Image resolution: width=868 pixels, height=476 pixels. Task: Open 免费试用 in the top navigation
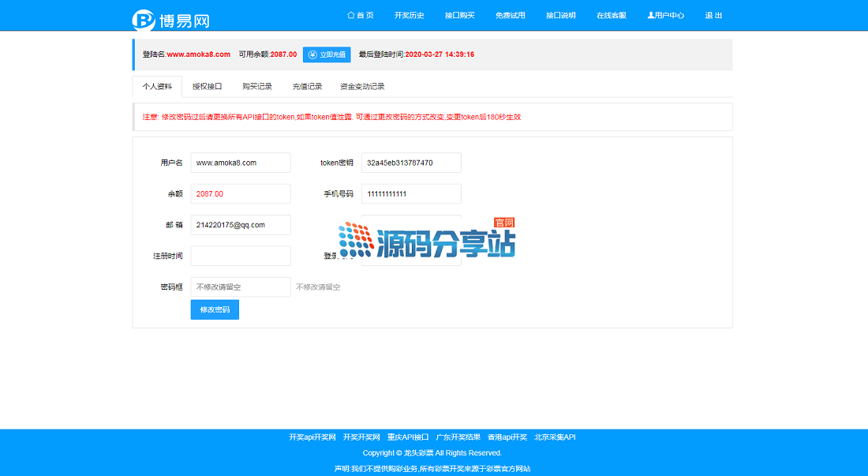511,16
